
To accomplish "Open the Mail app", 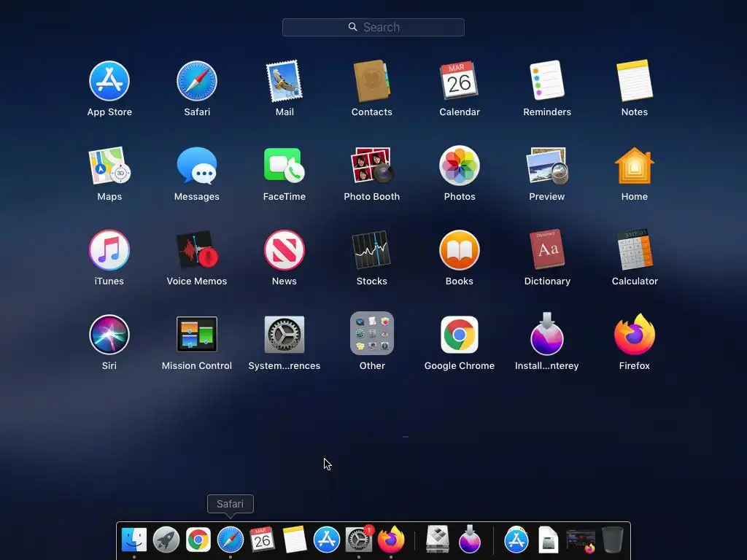I will click(x=285, y=81).
